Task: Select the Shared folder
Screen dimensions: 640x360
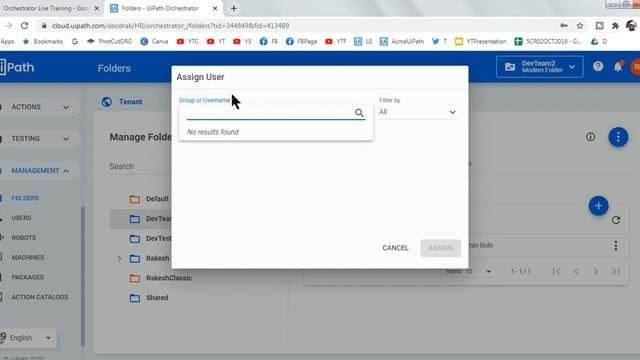Action: (x=157, y=298)
